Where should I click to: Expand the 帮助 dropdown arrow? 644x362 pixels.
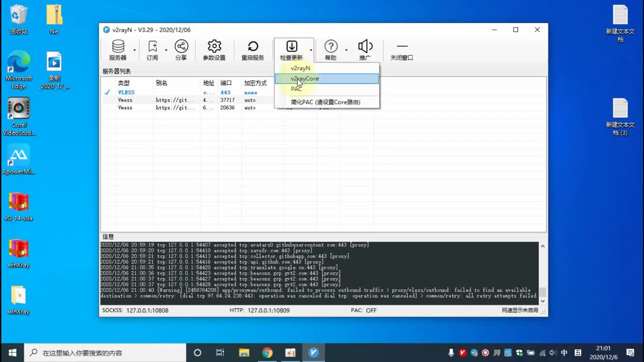point(346,50)
